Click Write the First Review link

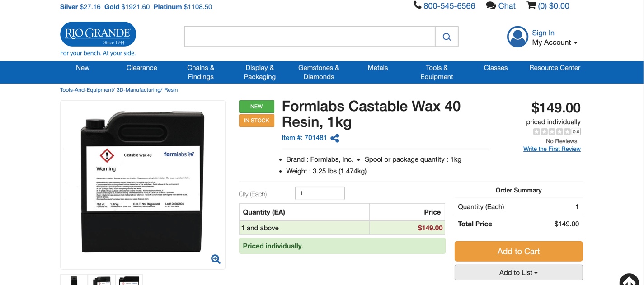click(552, 149)
